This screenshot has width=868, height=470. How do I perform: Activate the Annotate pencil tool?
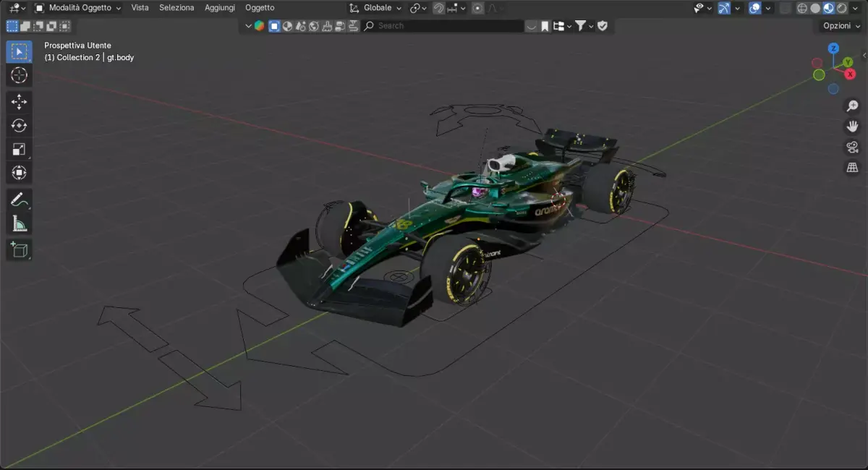19,200
